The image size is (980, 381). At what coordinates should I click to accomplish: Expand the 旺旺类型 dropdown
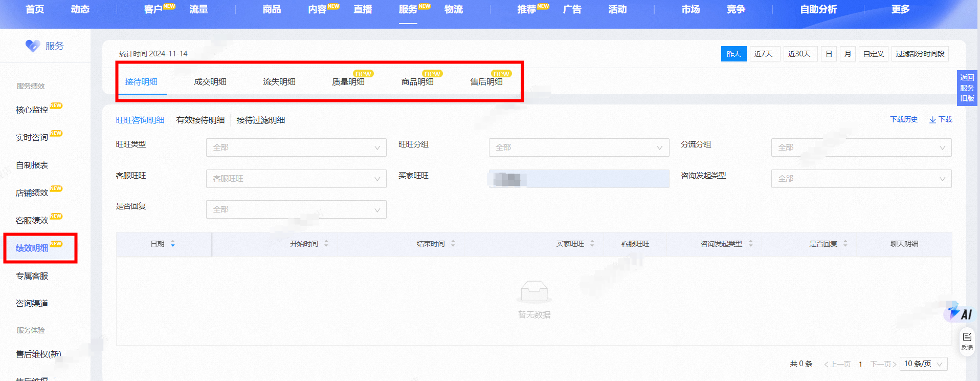296,147
